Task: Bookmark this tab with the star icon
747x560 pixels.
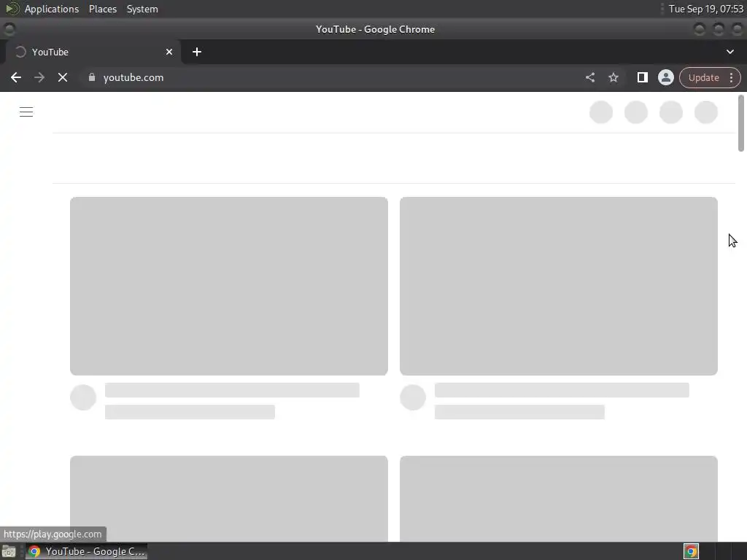Action: pos(613,77)
